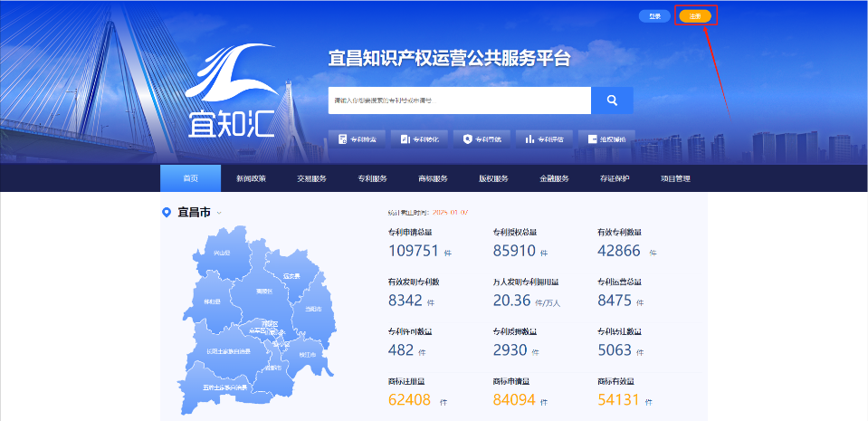Select 兴山县 on the map
Image resolution: width=868 pixels, height=421 pixels.
(x=221, y=254)
